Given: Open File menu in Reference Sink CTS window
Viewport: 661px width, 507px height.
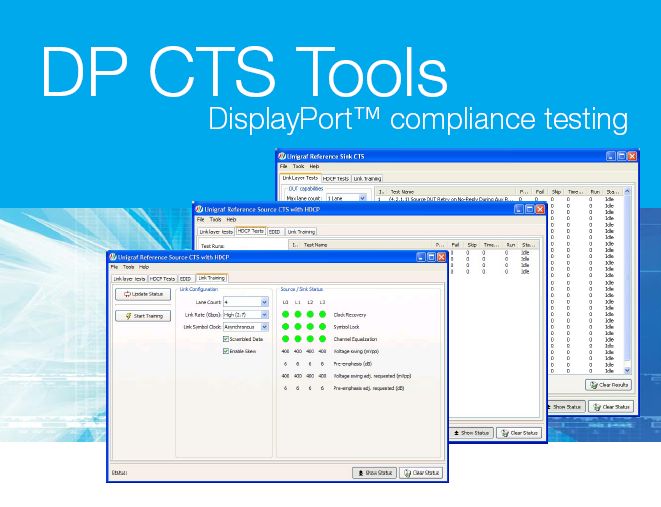Looking at the screenshot, I should (284, 166).
